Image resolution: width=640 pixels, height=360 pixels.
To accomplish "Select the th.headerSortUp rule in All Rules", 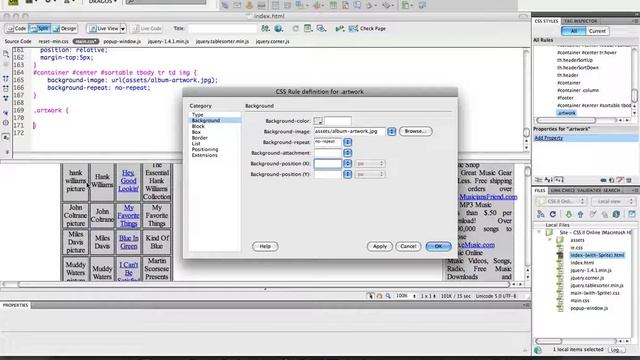I will click(575, 60).
